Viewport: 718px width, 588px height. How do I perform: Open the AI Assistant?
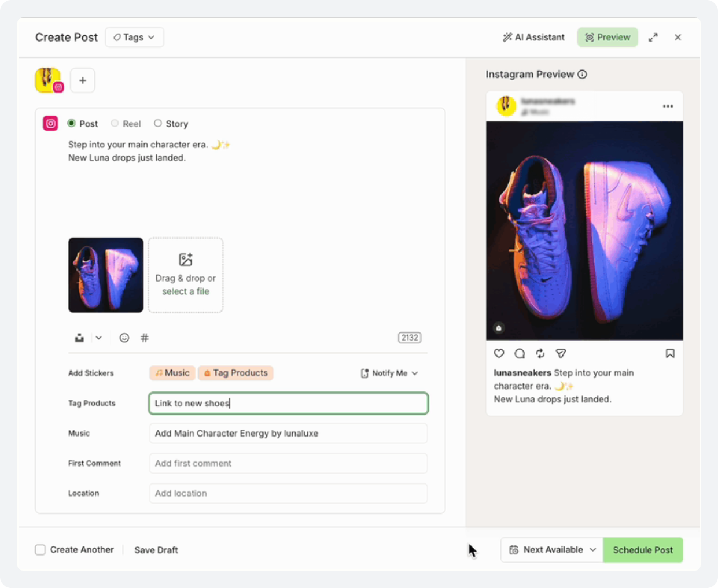click(x=533, y=37)
